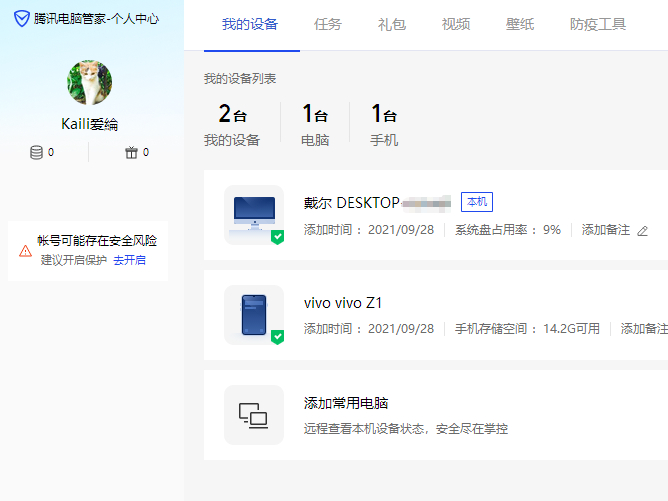This screenshot has height=501, width=668.
Task: Click the green shield check on desktop icon
Action: point(277,237)
